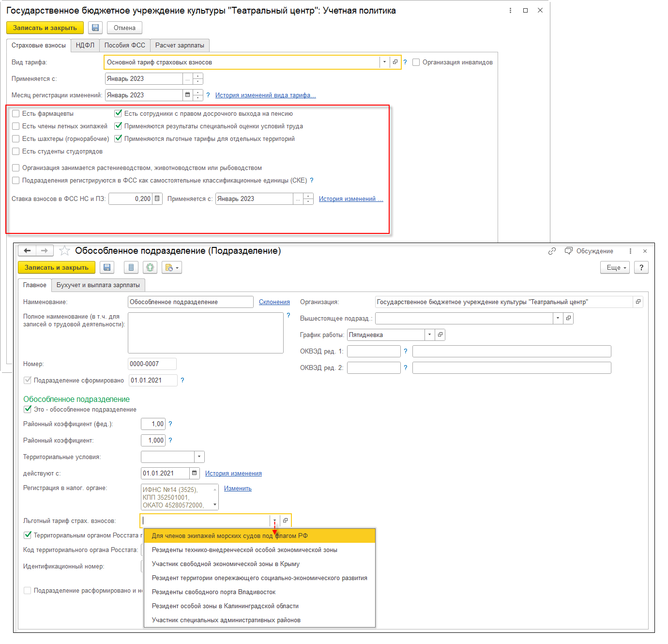668x644 pixels.
Task: Click help mark beside ОКВЭД ред. 2
Action: (406, 368)
